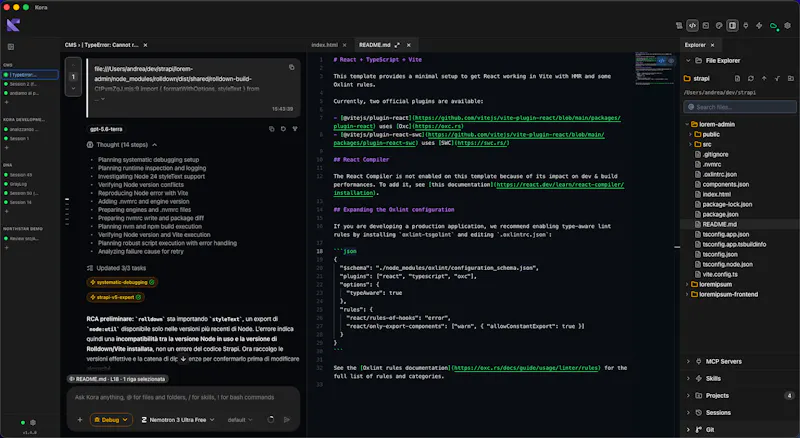Maximize the README.md tab with the expand icon
This screenshot has height=438, width=800.
(397, 45)
